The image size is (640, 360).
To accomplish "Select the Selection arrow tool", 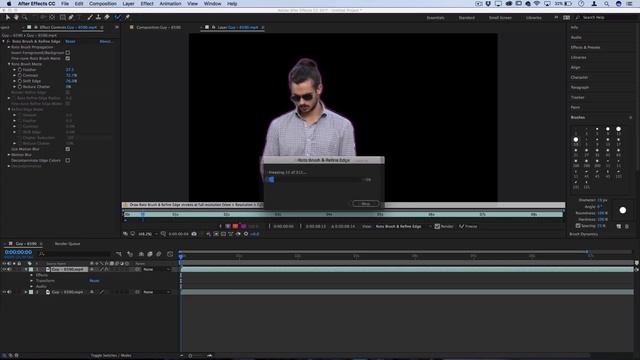I will point(7,17).
